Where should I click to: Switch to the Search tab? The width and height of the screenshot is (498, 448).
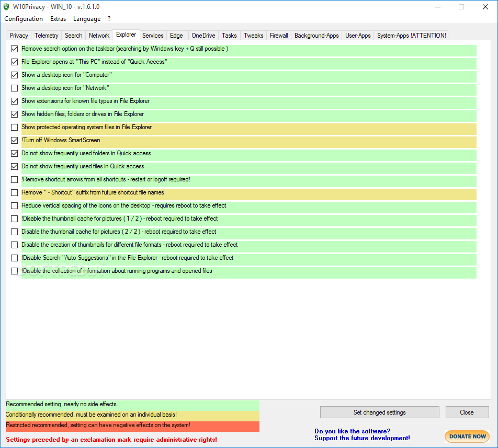click(x=73, y=36)
